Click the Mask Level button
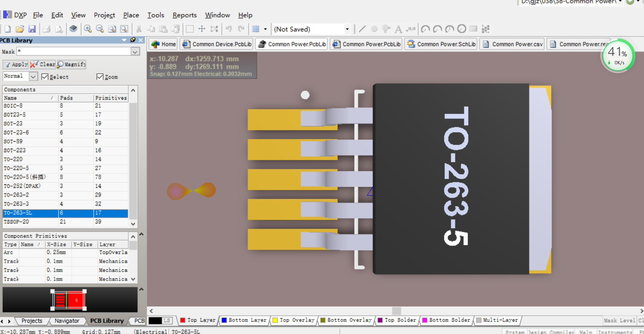 click(x=619, y=320)
